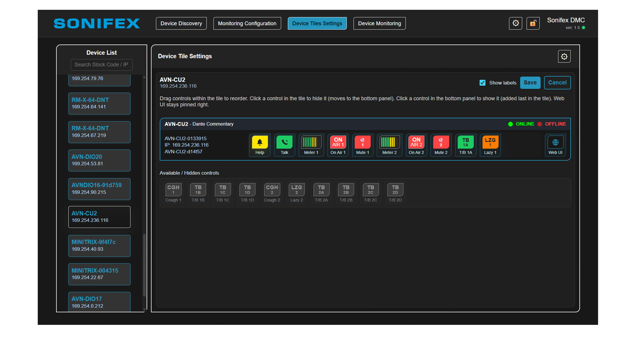Show the hidden Cough 1 control
The width and height of the screenshot is (644, 341).
tap(173, 193)
